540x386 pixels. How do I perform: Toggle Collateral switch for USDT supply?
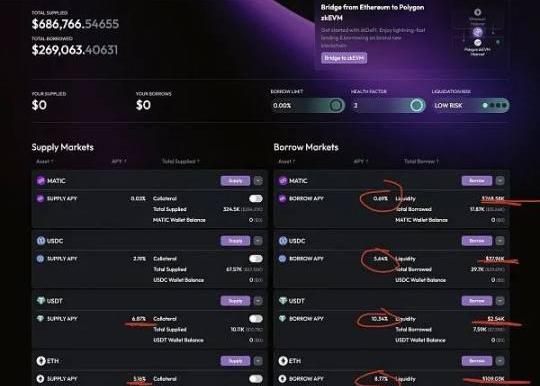256,319
